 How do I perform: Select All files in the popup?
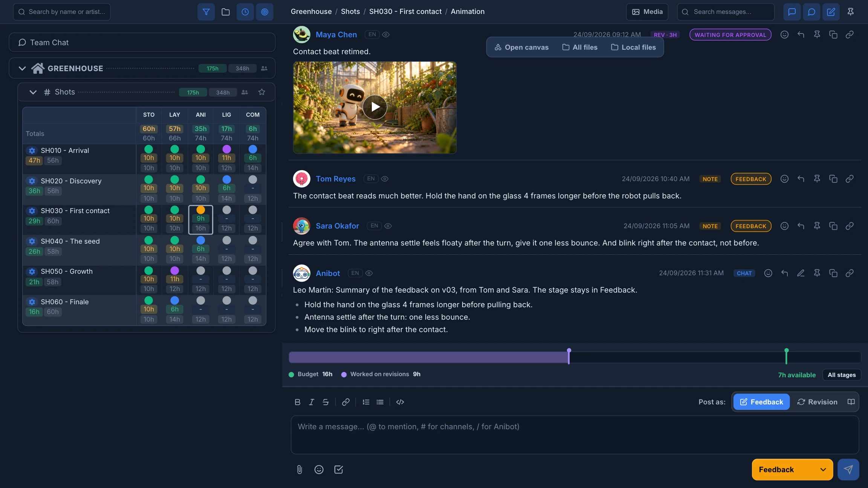tap(580, 47)
